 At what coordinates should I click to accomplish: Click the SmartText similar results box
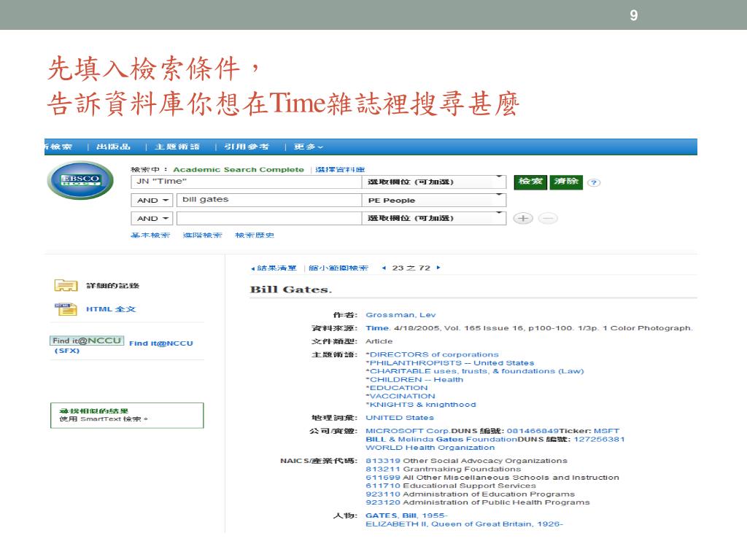click(x=127, y=415)
